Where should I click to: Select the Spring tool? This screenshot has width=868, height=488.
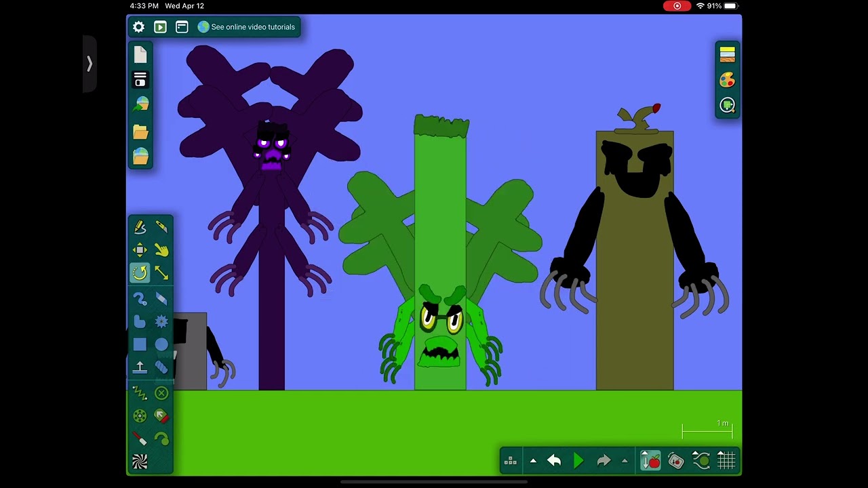[x=140, y=393]
